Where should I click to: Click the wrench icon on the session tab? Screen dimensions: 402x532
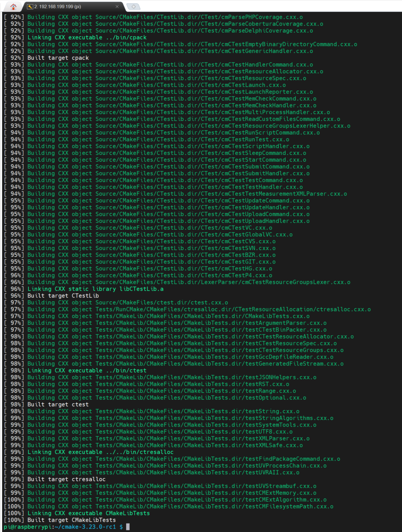click(29, 7)
